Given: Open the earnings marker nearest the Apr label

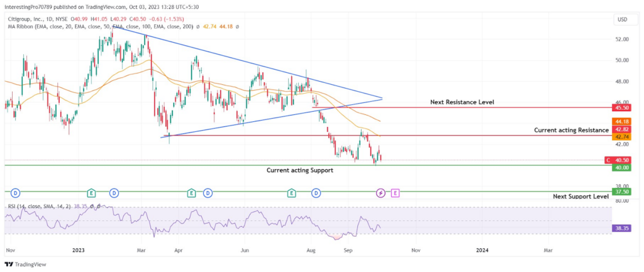Looking at the screenshot, I should point(191,192).
